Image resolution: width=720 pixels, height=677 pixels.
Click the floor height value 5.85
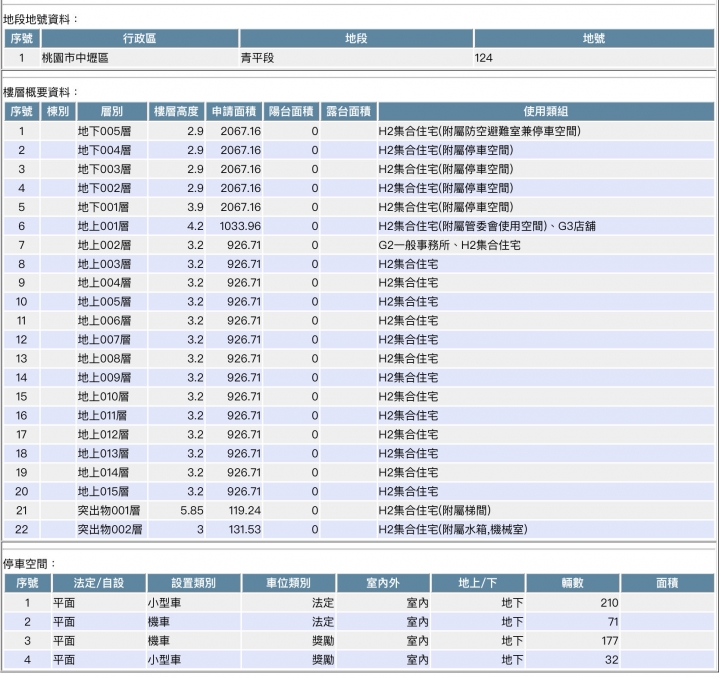click(192, 510)
